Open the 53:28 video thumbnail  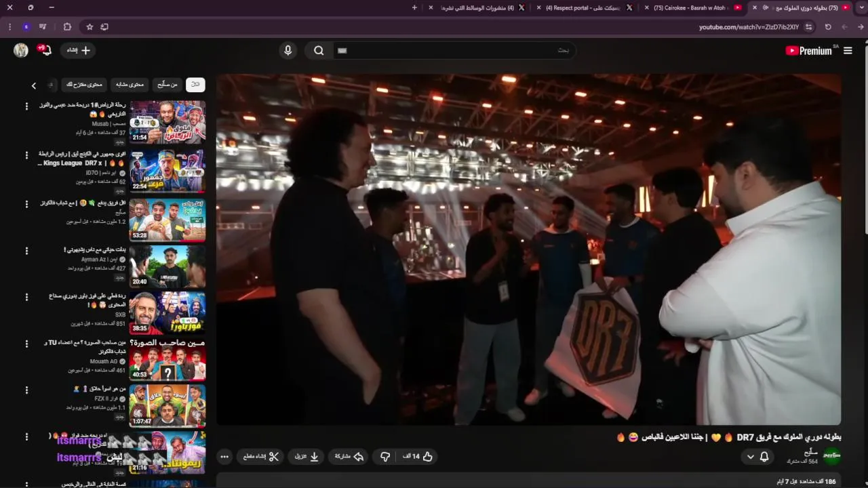[167, 220]
